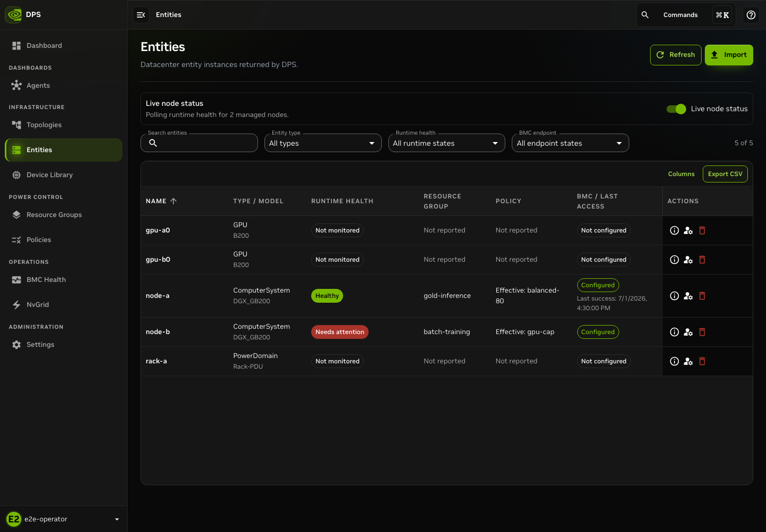
Task: Go to Dashboard in sidebar
Action: click(x=63, y=46)
